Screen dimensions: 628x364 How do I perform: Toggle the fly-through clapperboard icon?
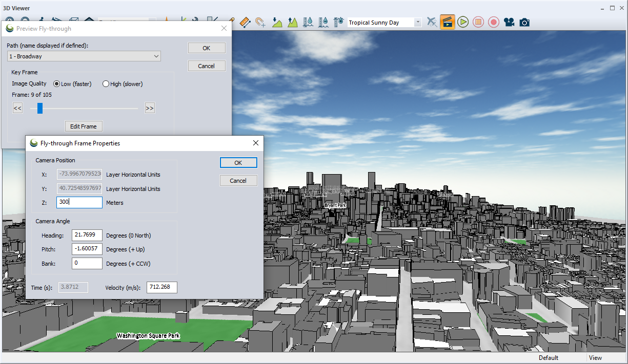tap(448, 22)
